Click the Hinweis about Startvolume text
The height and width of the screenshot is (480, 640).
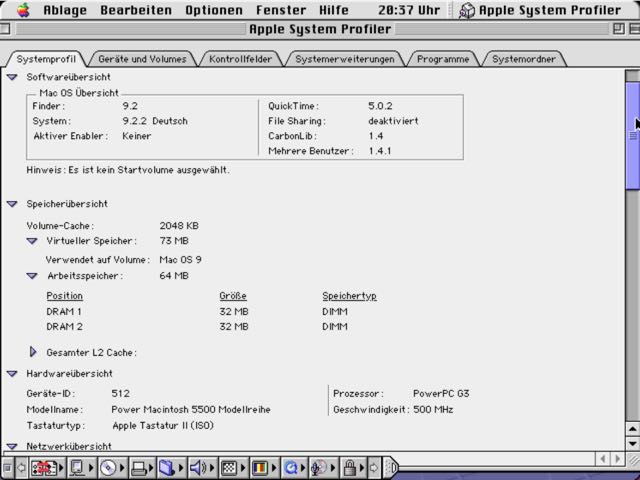point(128,170)
